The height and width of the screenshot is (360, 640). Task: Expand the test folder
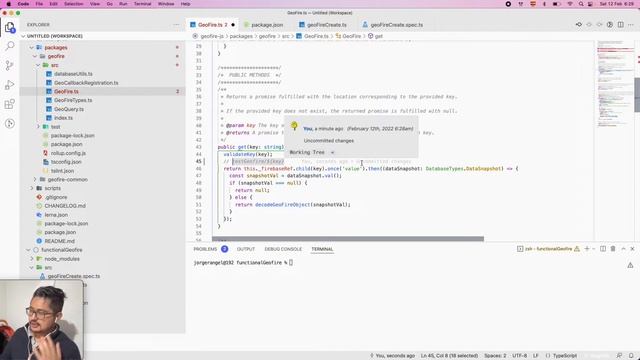[39, 127]
